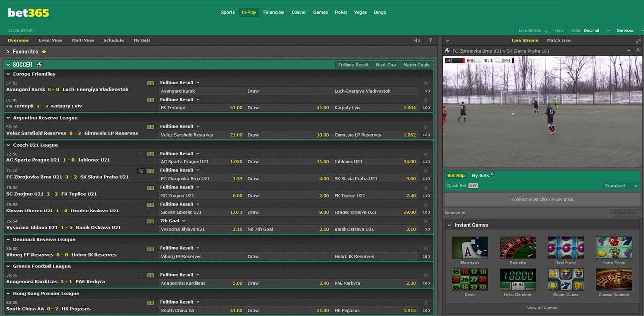The image size is (644, 316).
Task: Open help via the question mark icon
Action: coord(430,40)
